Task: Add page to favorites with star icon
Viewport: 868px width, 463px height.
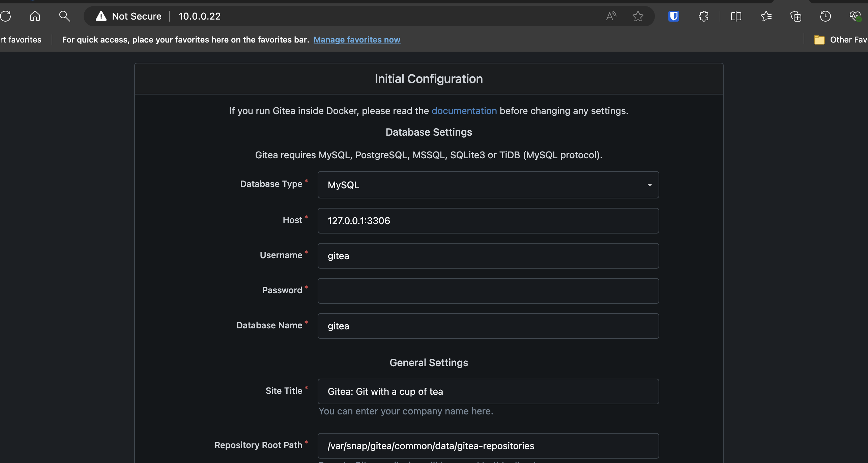Action: pos(638,16)
